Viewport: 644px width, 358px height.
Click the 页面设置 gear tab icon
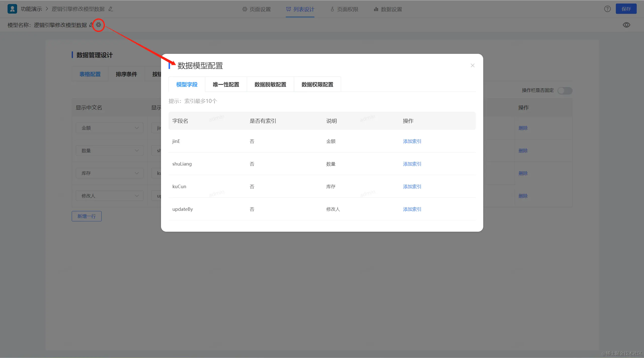[x=245, y=9]
